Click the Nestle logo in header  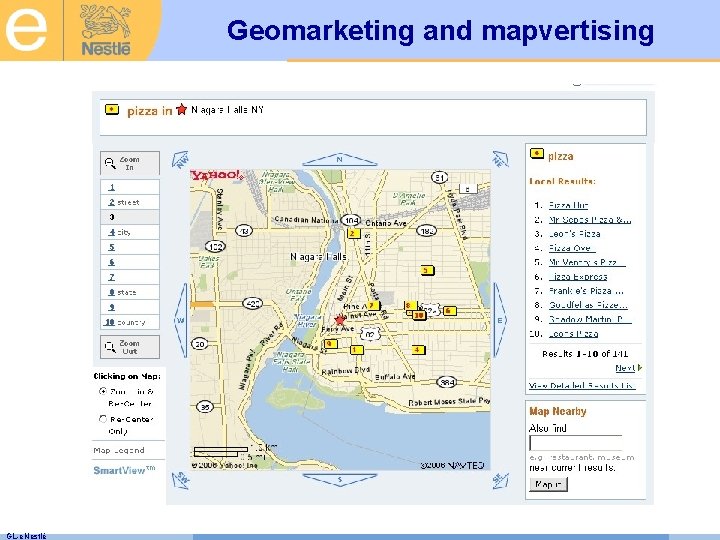pyautogui.click(x=106, y=30)
